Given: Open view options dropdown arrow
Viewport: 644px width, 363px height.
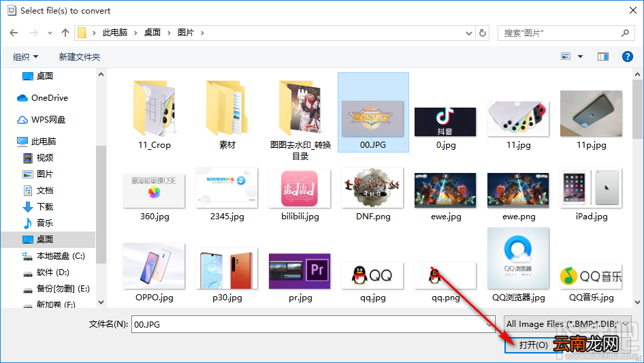Looking at the screenshot, I should (x=580, y=57).
